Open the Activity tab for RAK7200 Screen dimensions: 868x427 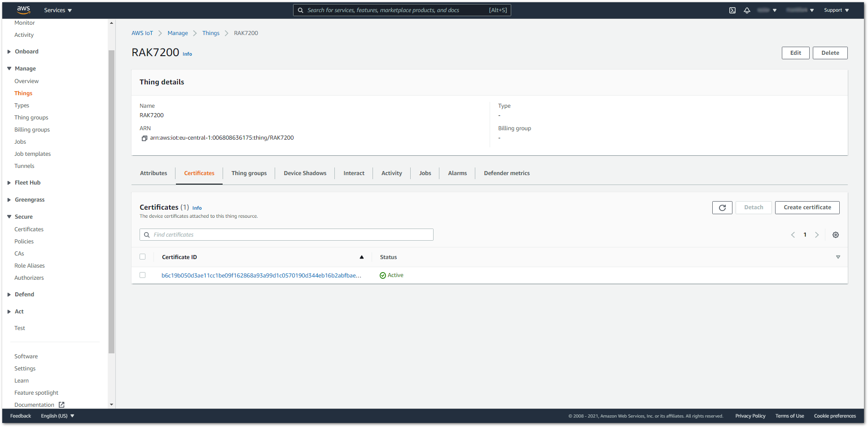391,173
